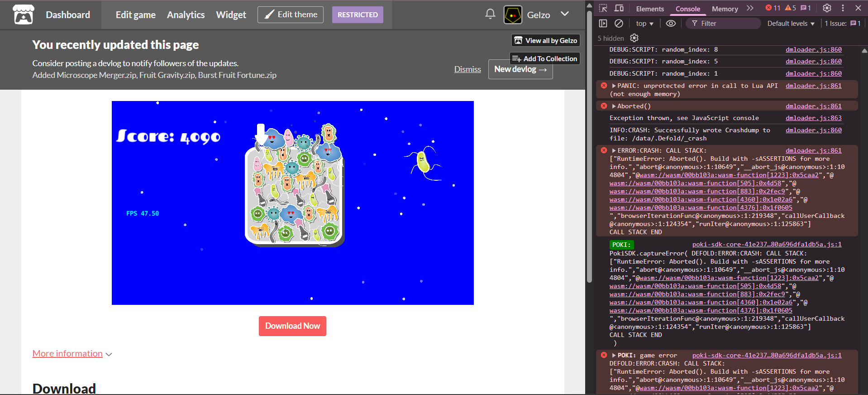
Task: Click the Gelzo profile avatar
Action: click(x=513, y=15)
